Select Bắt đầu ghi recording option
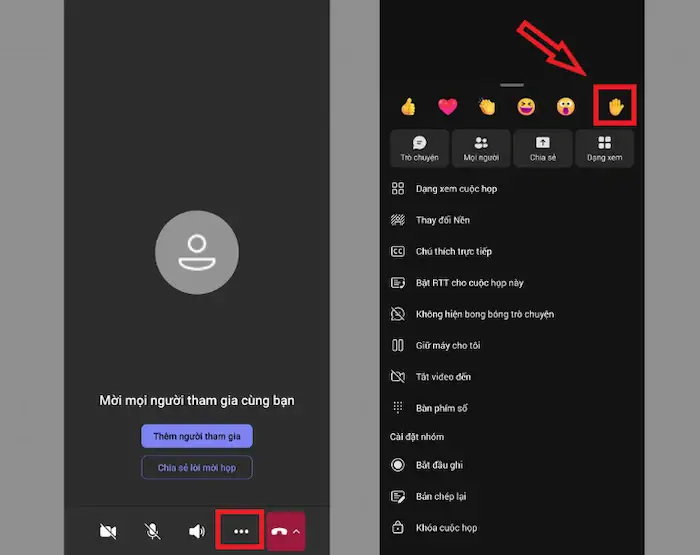This screenshot has height=555, width=700. (439, 465)
